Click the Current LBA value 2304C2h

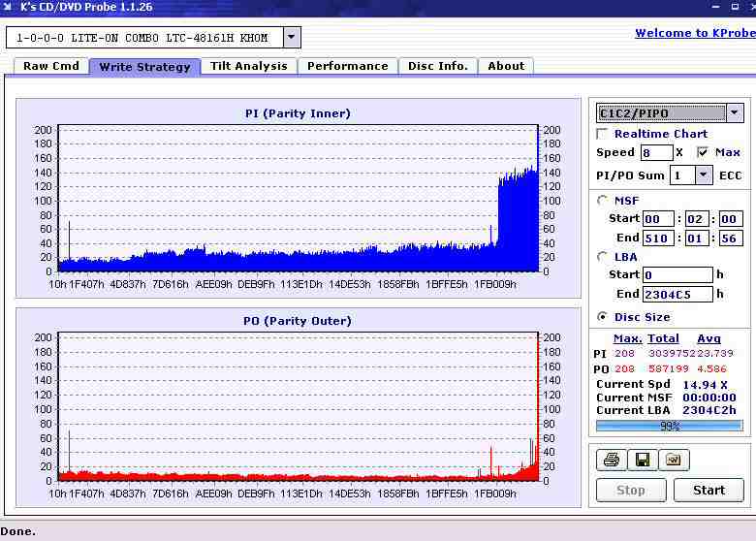pos(709,410)
